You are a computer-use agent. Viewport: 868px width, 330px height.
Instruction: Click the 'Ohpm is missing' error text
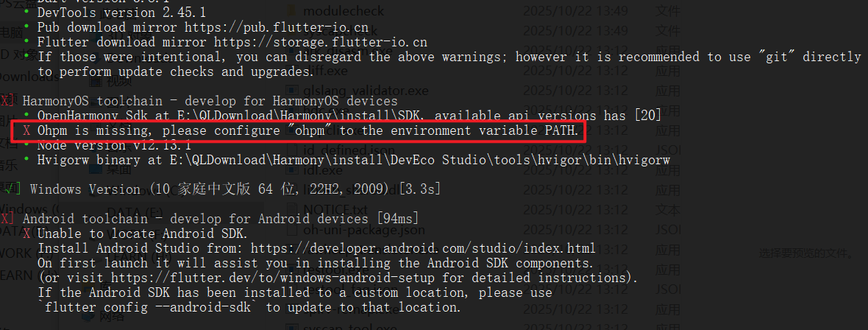point(307,131)
